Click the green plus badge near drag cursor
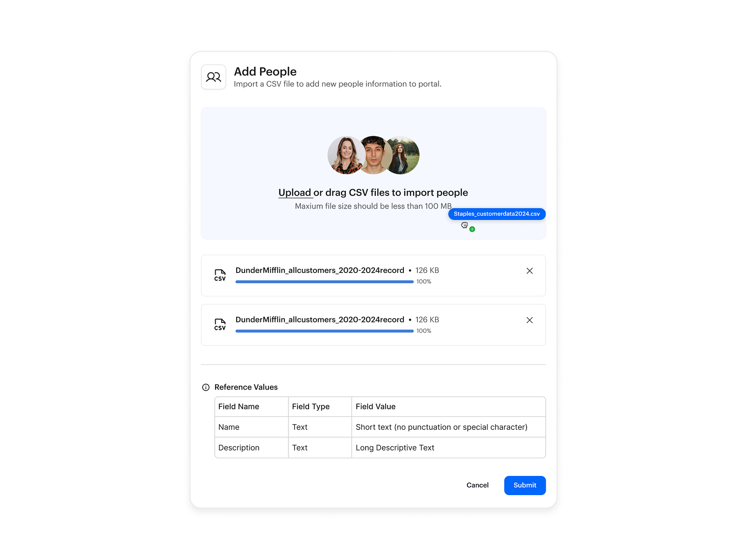 pyautogui.click(x=472, y=229)
